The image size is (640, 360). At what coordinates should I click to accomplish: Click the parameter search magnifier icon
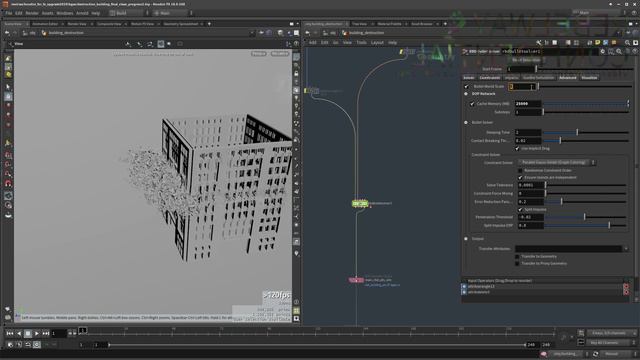point(619,51)
